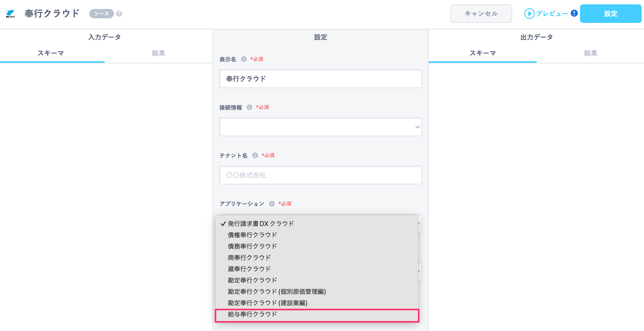Click the 出力データ panel heading

click(537, 37)
